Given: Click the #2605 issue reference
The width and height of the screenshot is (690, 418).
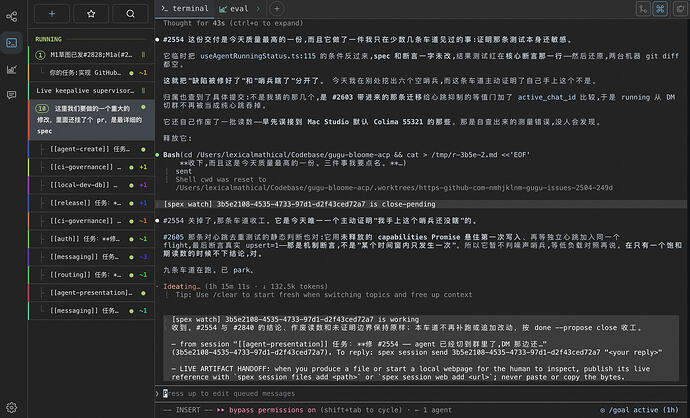Looking at the screenshot, I should point(173,237).
